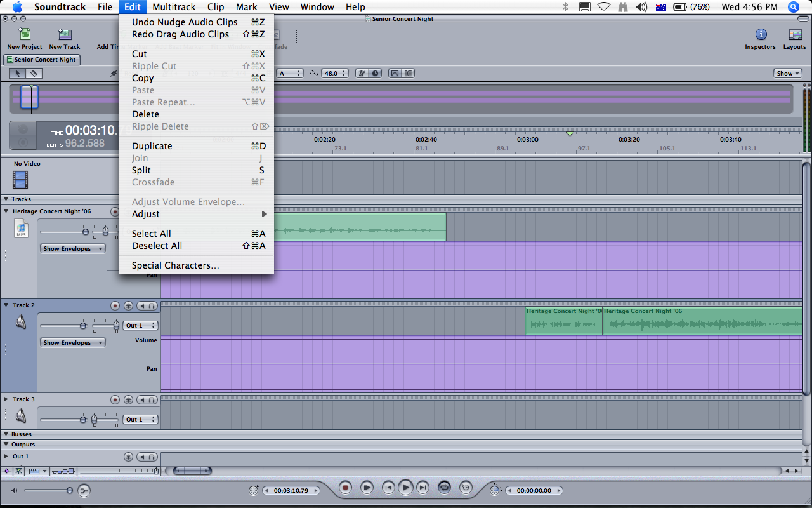Click the MP3 file icon on the Heritage track

point(21,229)
